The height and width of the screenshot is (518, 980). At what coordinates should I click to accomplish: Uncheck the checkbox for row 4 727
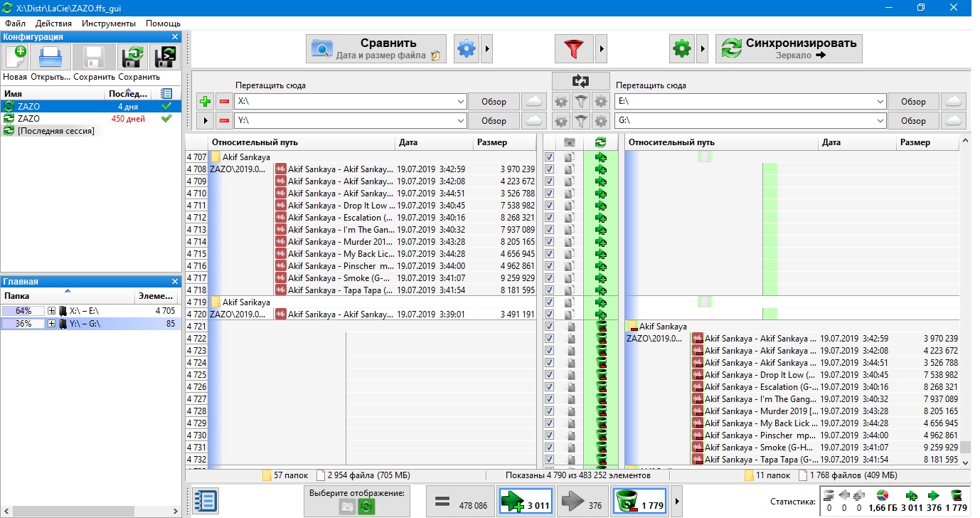(549, 399)
